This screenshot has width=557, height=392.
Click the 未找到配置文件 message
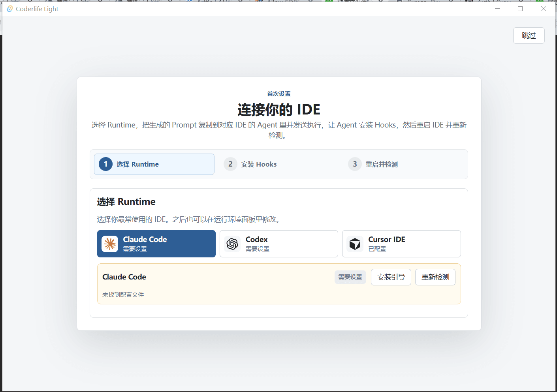(x=123, y=295)
